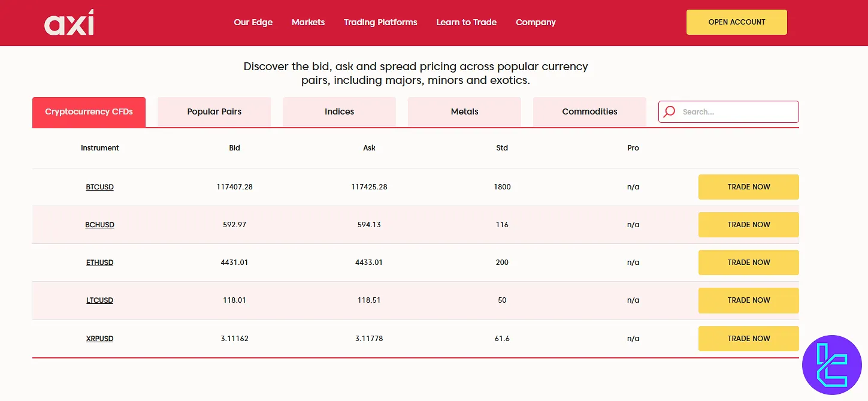
Task: Select XRPUSD ask value 3.11778
Action: point(370,339)
